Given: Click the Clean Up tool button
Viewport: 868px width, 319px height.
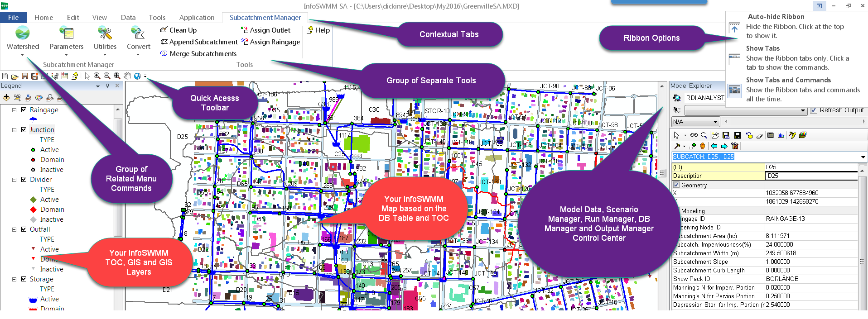Looking at the screenshot, I should [178, 30].
